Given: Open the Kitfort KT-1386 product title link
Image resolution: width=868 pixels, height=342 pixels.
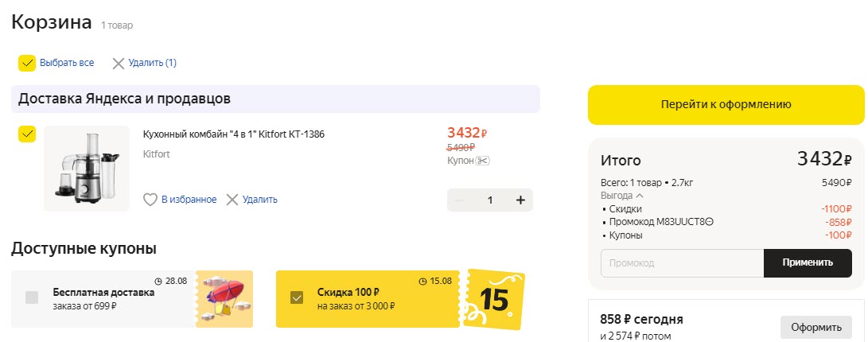Looking at the screenshot, I should [x=233, y=134].
